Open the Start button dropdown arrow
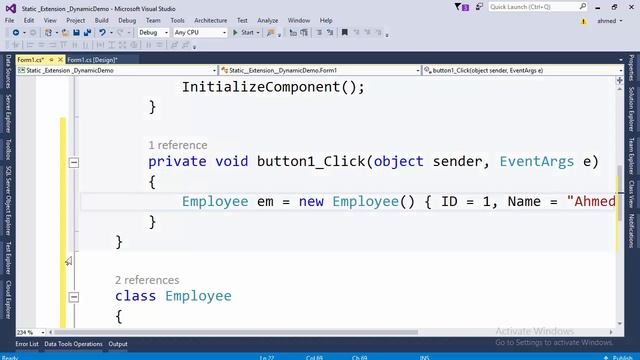The height and width of the screenshot is (360, 640). (258, 33)
